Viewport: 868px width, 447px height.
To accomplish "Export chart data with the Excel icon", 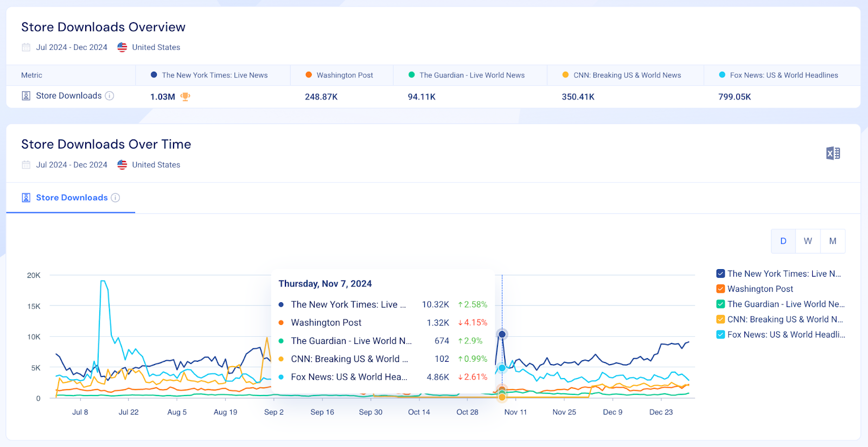I will [833, 154].
